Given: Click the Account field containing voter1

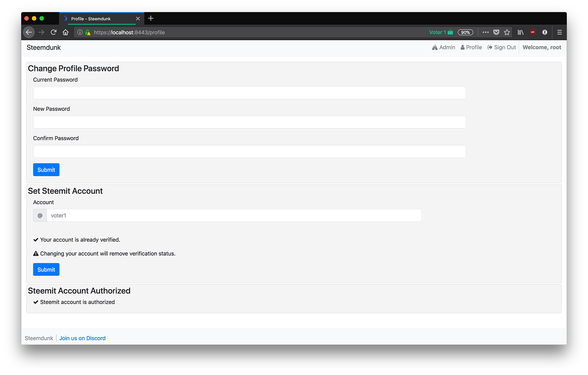Looking at the screenshot, I should [x=234, y=216].
